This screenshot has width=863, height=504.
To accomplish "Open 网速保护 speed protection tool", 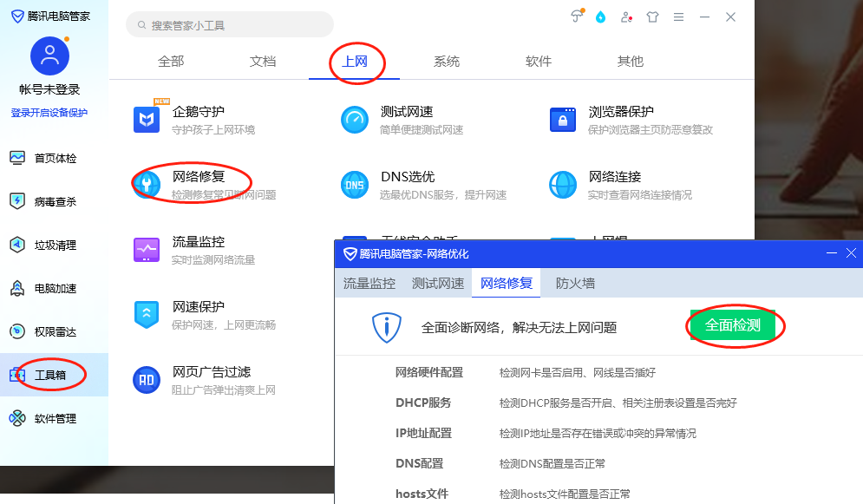I will tap(204, 315).
